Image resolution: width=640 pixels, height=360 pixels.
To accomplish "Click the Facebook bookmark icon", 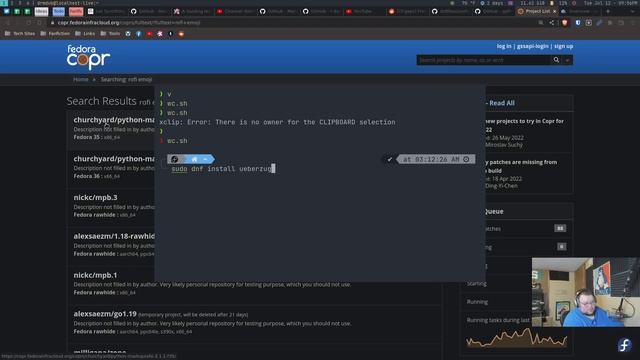I will (138, 34).
